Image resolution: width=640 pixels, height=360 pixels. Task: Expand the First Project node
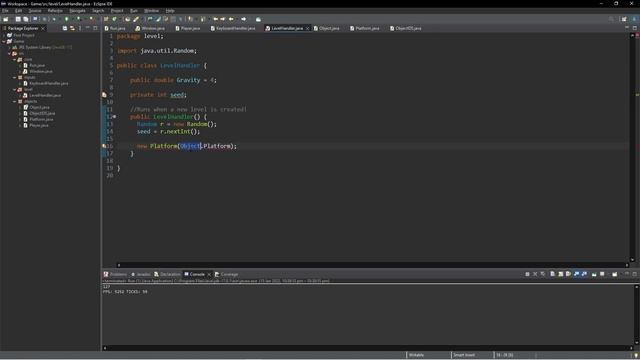pos(4,36)
